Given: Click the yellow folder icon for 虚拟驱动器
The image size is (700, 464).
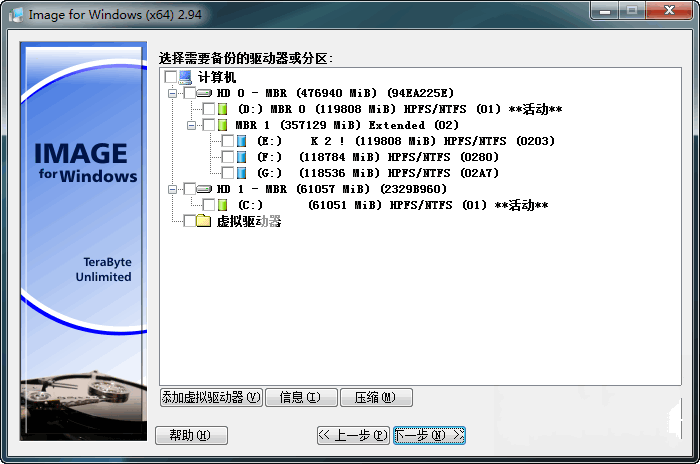Looking at the screenshot, I should click(204, 221).
